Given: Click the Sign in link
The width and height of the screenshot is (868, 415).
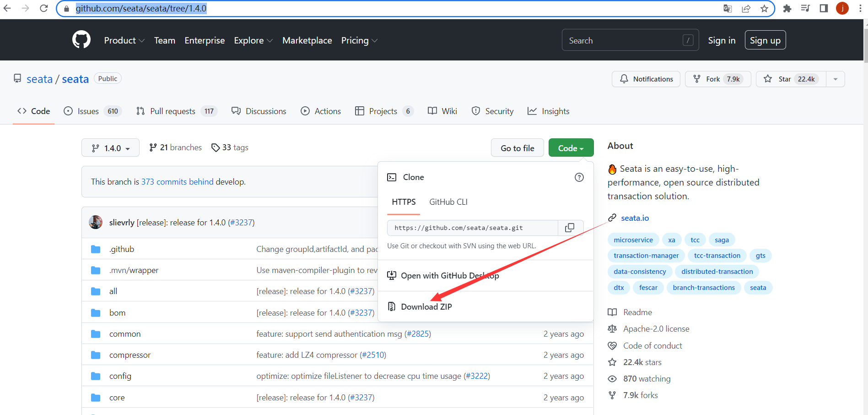Looking at the screenshot, I should (722, 40).
